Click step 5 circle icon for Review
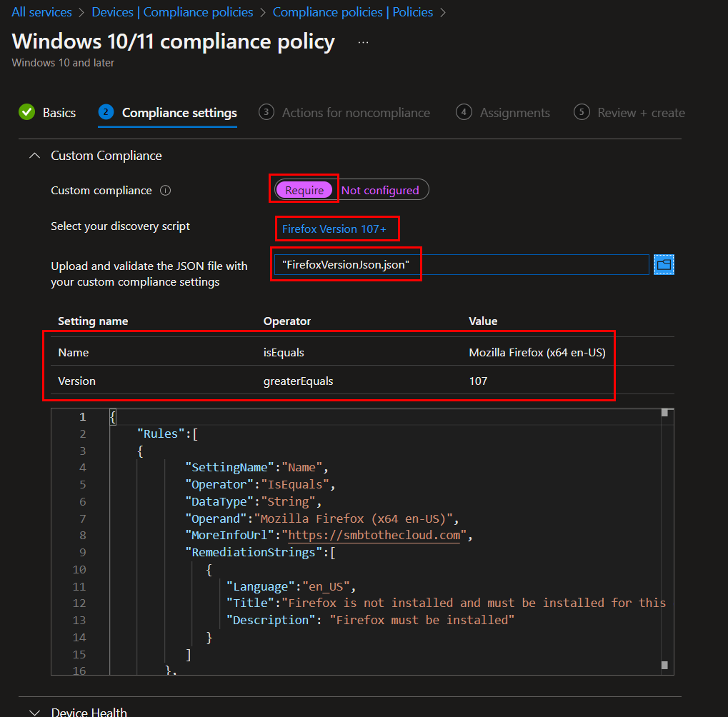 tap(582, 112)
